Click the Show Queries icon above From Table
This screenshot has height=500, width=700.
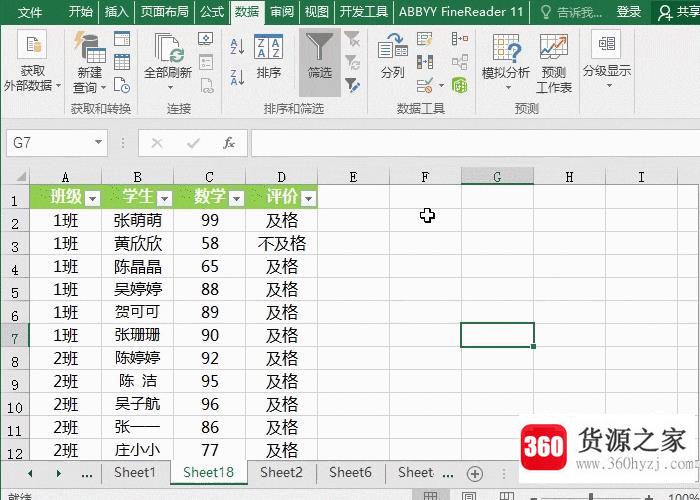click(x=122, y=39)
